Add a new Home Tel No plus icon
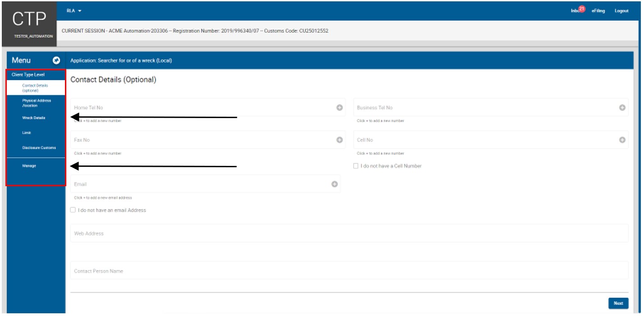644x316 pixels. pos(340,108)
